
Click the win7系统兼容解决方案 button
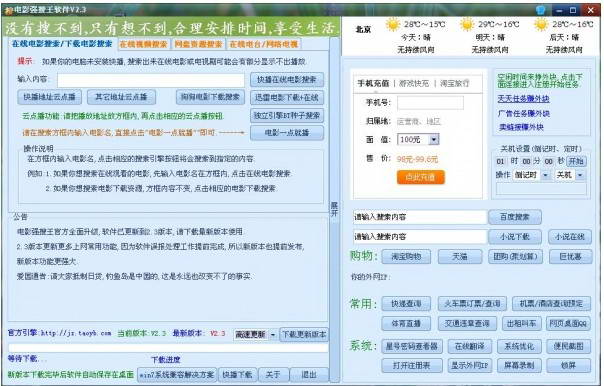pos(177,374)
